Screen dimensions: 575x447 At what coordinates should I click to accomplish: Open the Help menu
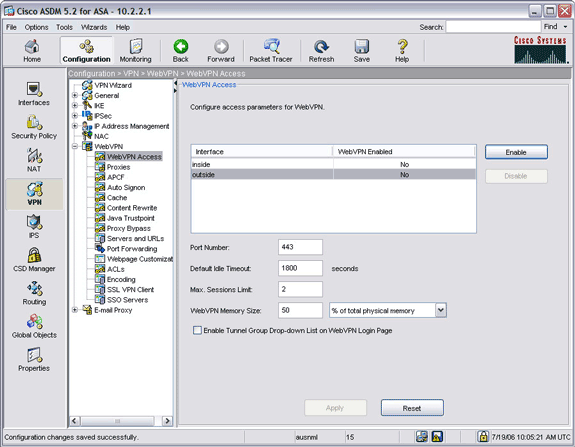[123, 27]
